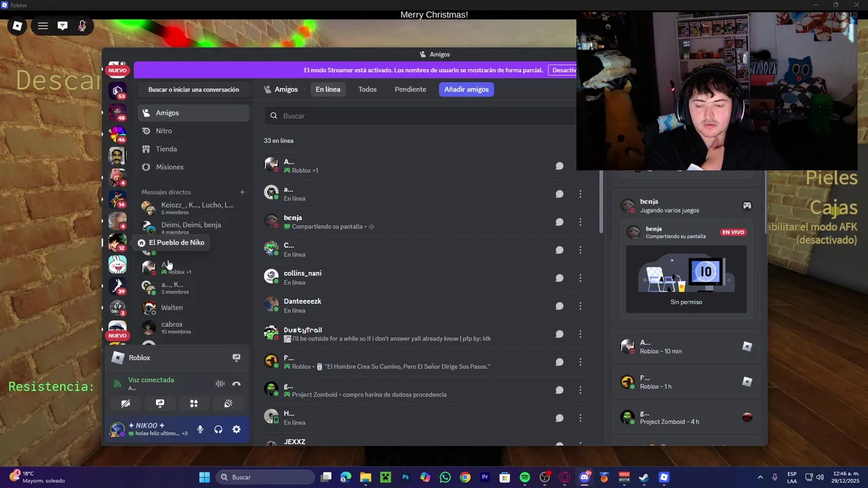Open noise suppression waveform icon
The image size is (868, 488).
[220, 384]
